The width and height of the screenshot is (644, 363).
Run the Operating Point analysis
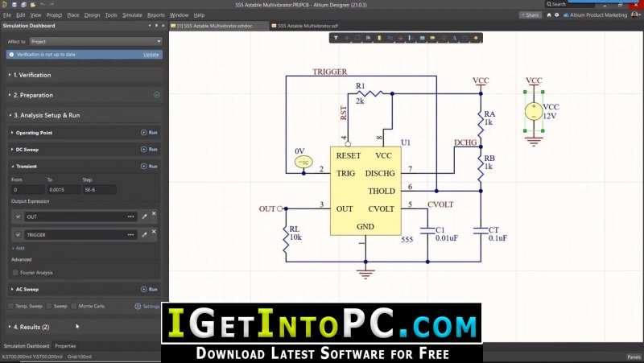(149, 133)
